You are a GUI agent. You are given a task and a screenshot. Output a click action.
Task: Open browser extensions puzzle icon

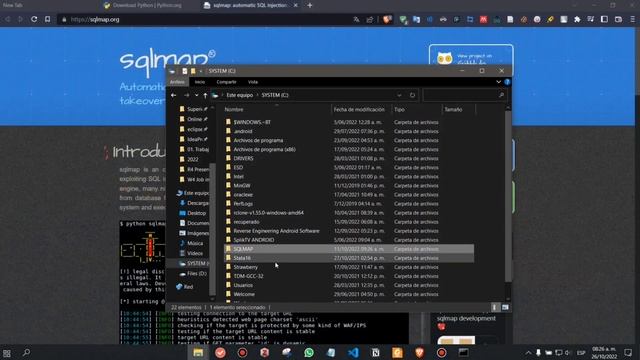[577, 19]
